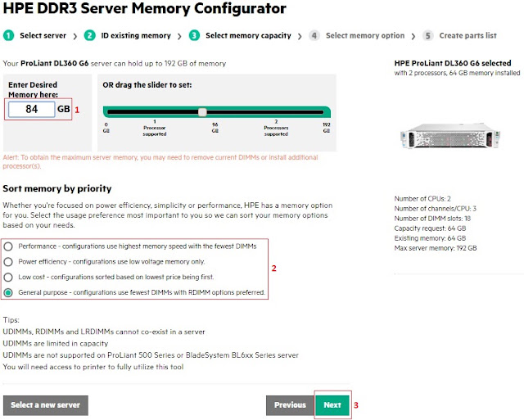Click 'Existing memory: 64 GB' text
This screenshot has width=524, height=420.
430,238
